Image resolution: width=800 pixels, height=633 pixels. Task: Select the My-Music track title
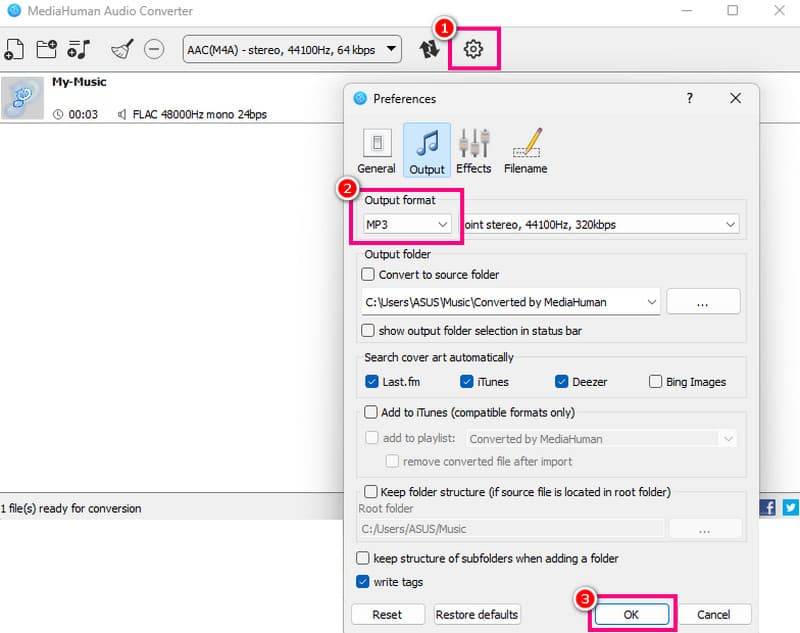tap(79, 82)
